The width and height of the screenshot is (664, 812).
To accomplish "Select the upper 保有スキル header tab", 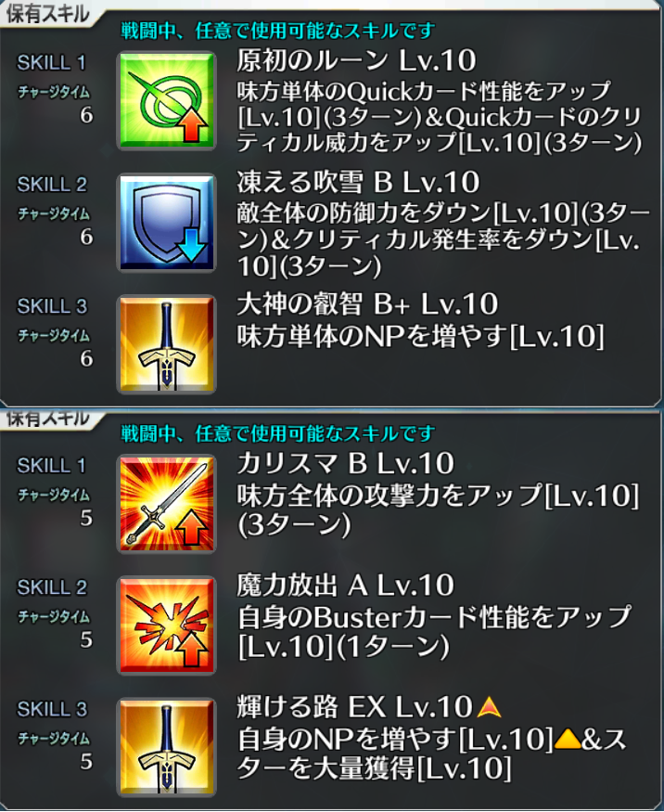I will pyautogui.click(x=47, y=14).
